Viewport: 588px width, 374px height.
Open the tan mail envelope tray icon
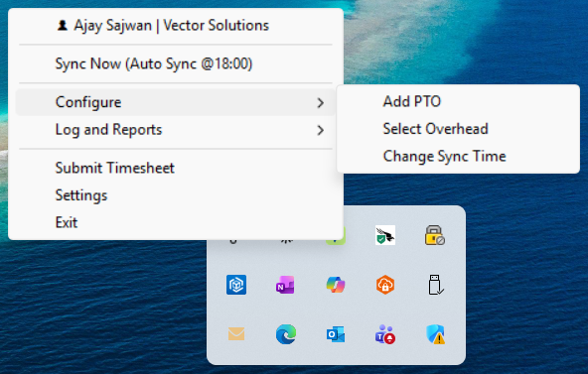coord(236,334)
